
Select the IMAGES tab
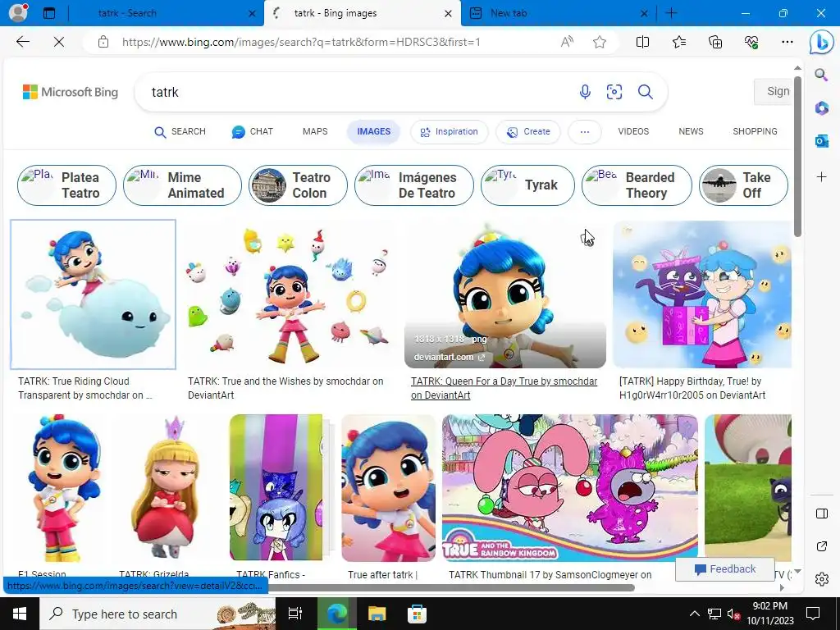tap(373, 132)
